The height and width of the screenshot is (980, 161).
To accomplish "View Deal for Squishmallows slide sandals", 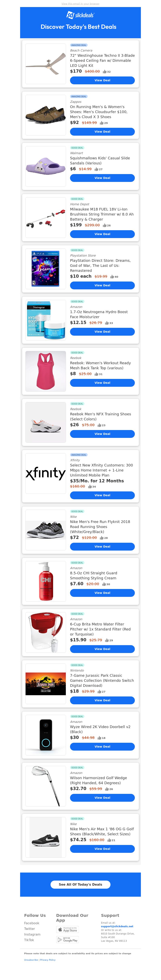I will [102, 178].
